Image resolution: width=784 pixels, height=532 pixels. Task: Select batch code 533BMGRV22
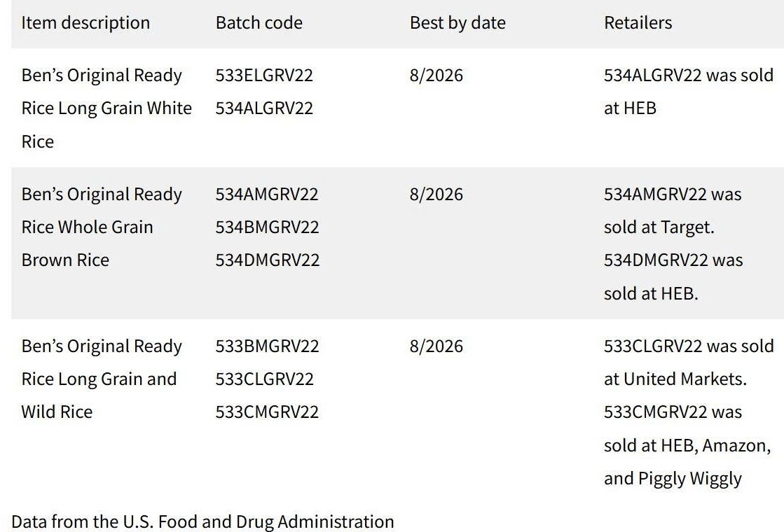point(267,346)
